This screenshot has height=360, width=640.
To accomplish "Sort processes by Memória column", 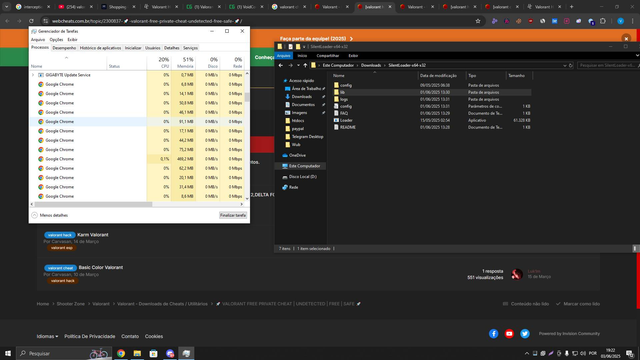I will click(x=183, y=62).
